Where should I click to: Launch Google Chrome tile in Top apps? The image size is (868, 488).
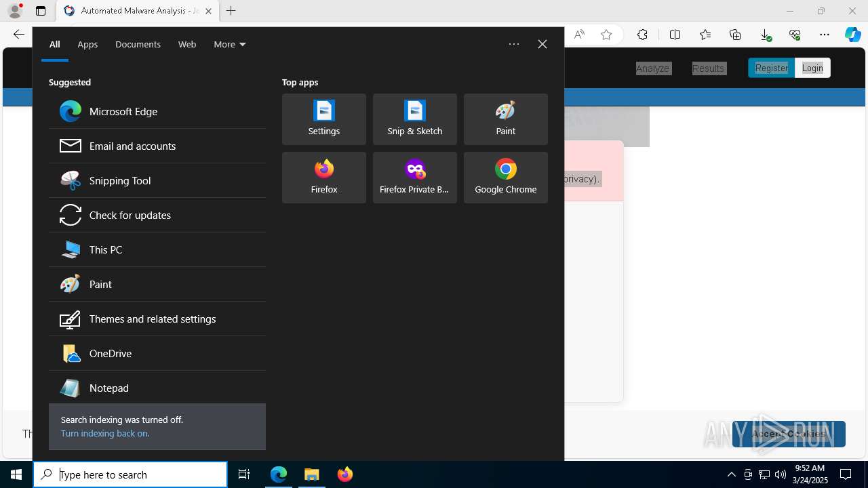pyautogui.click(x=506, y=178)
